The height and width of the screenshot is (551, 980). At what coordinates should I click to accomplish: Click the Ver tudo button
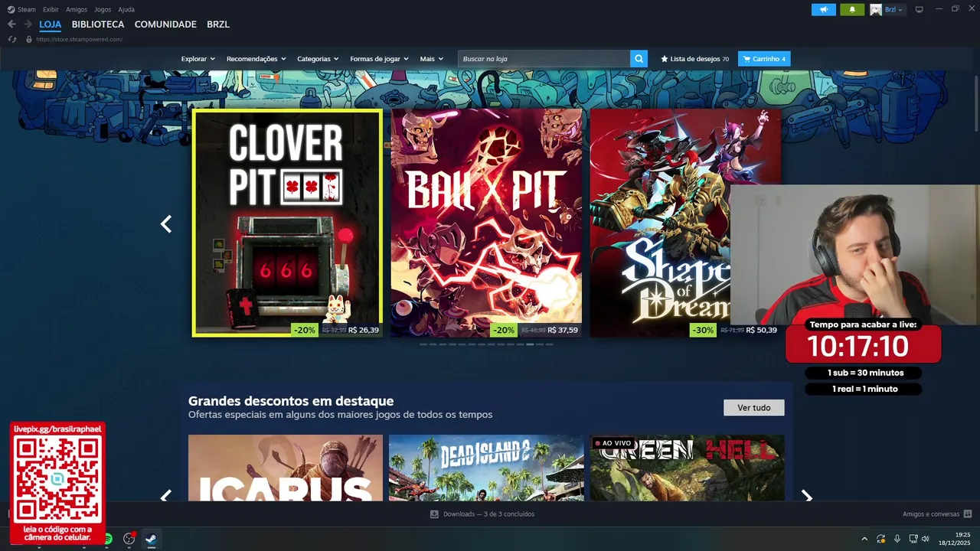coord(754,408)
